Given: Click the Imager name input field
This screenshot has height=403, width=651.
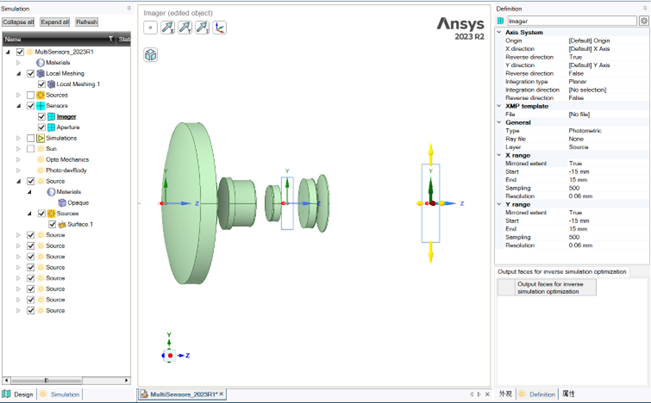Looking at the screenshot, I should coord(572,21).
